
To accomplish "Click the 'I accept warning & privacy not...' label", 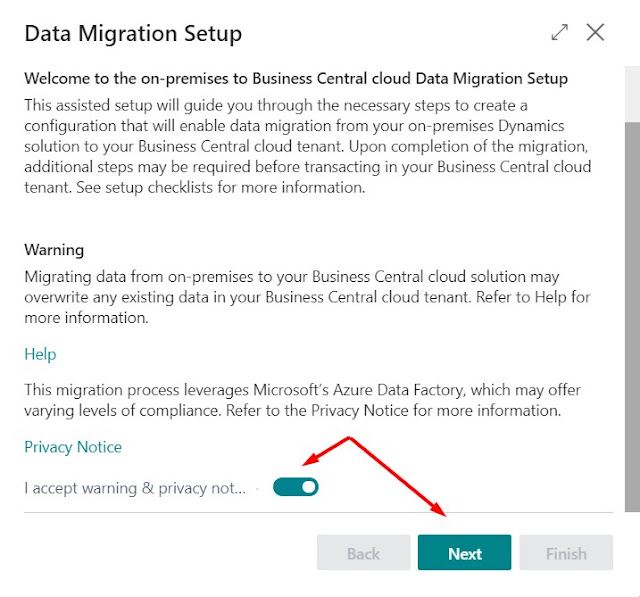I will [x=135, y=488].
